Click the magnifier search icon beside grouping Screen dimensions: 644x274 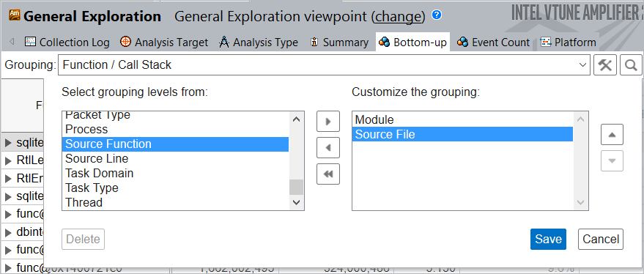[631, 65]
